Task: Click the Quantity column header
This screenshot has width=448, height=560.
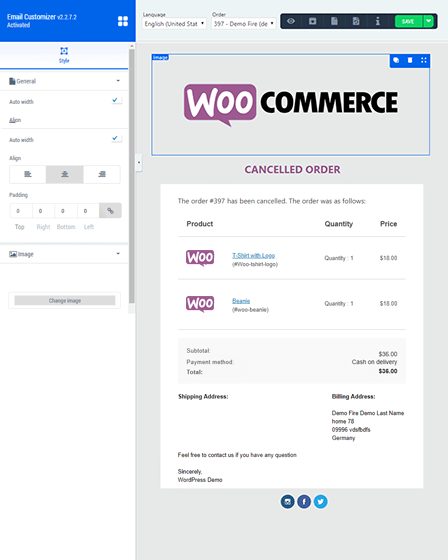Action: (x=339, y=224)
